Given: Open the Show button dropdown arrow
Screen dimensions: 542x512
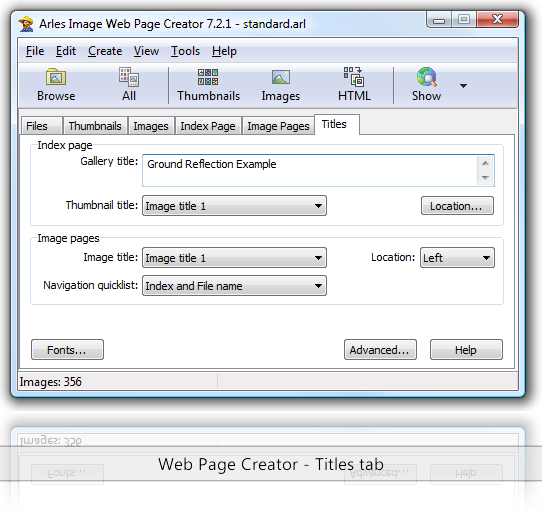Looking at the screenshot, I should (463, 85).
